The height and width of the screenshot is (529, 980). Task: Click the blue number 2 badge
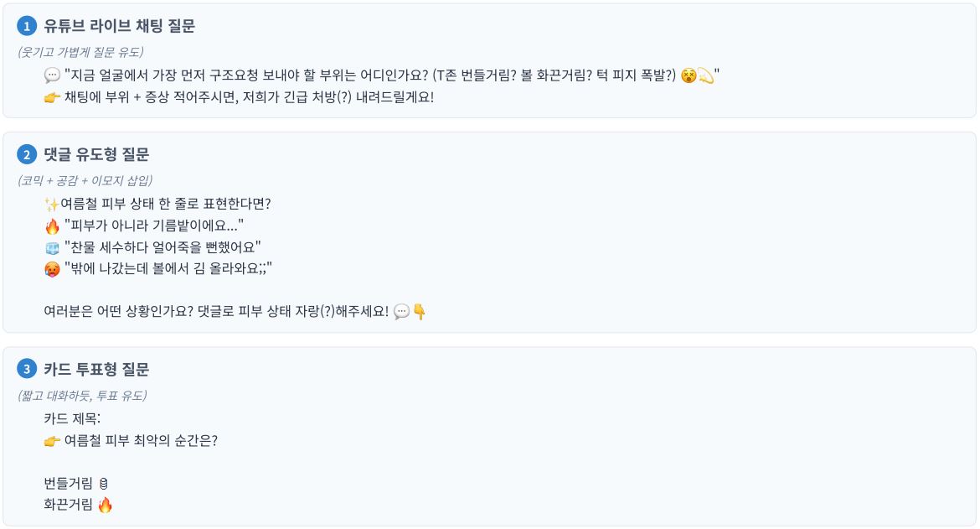pos(26,154)
